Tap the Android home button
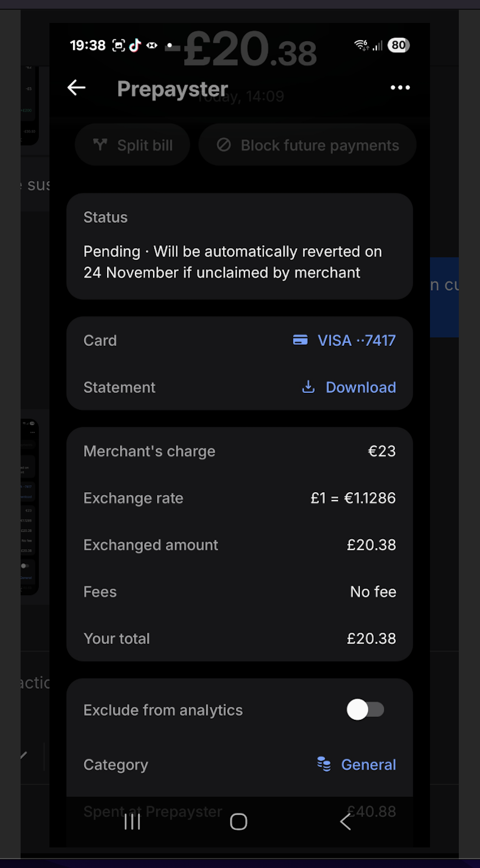This screenshot has width=480, height=868. click(x=238, y=822)
